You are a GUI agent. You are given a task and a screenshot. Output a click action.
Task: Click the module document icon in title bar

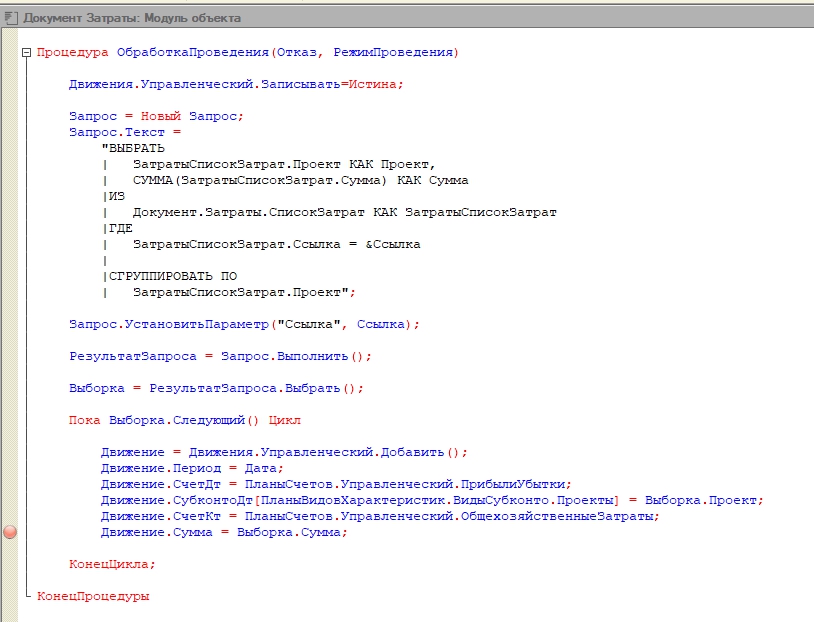(x=11, y=18)
